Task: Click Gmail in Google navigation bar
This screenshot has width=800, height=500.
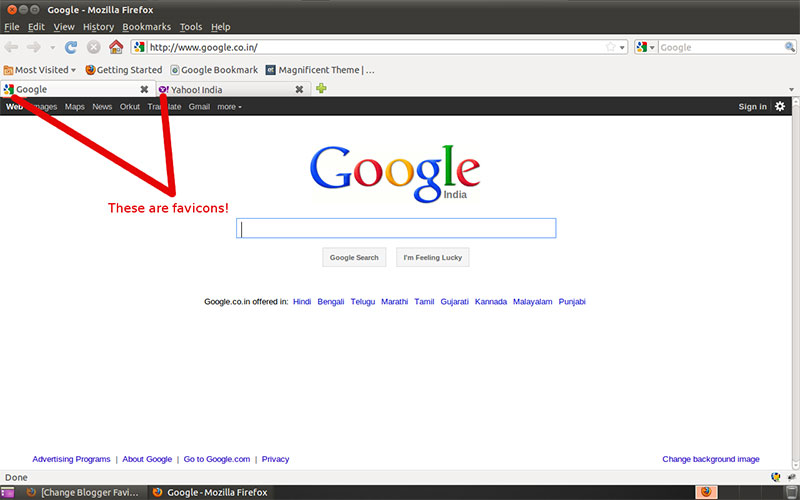Action: click(x=199, y=107)
